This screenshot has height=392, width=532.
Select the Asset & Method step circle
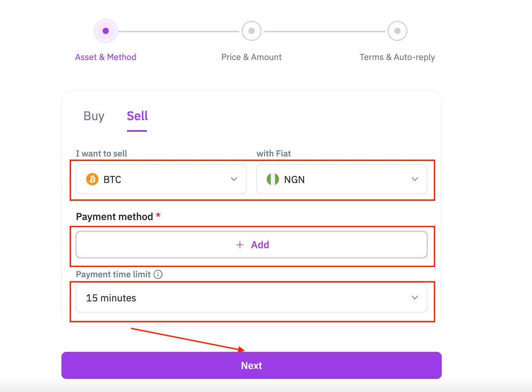106,31
